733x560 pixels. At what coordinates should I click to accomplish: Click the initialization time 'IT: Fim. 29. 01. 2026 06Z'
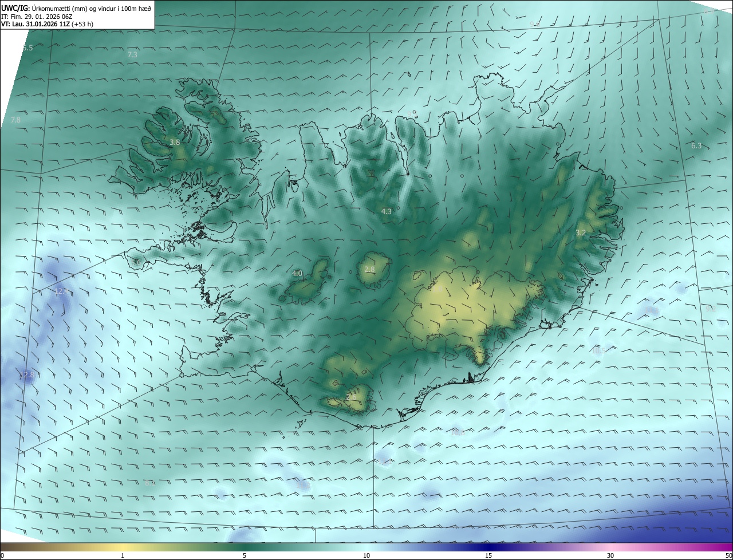(x=37, y=17)
